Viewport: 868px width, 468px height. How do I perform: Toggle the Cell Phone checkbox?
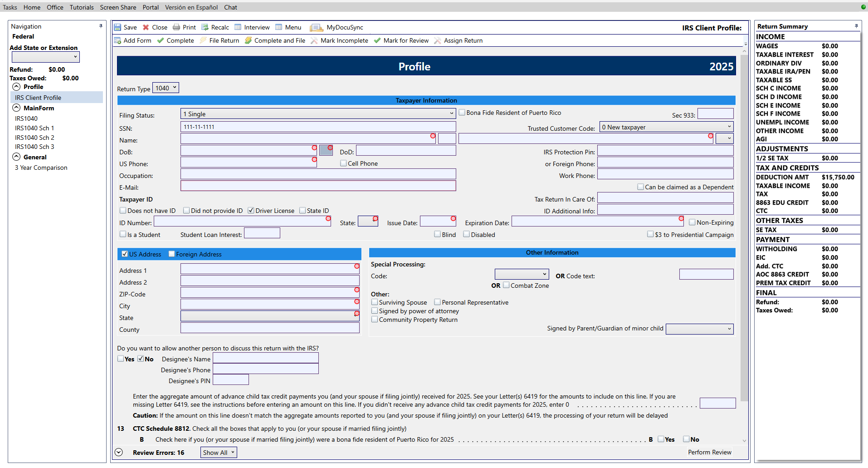(x=343, y=163)
